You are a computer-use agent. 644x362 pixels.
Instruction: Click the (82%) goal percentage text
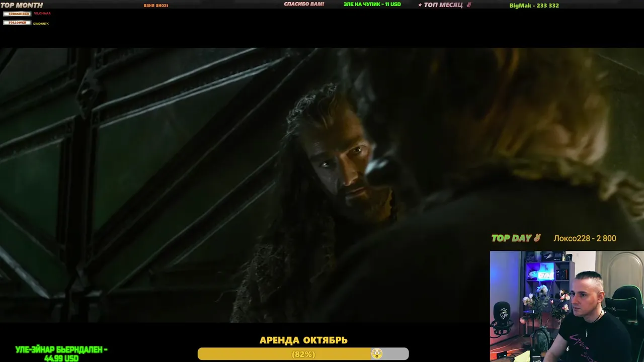tap(303, 354)
